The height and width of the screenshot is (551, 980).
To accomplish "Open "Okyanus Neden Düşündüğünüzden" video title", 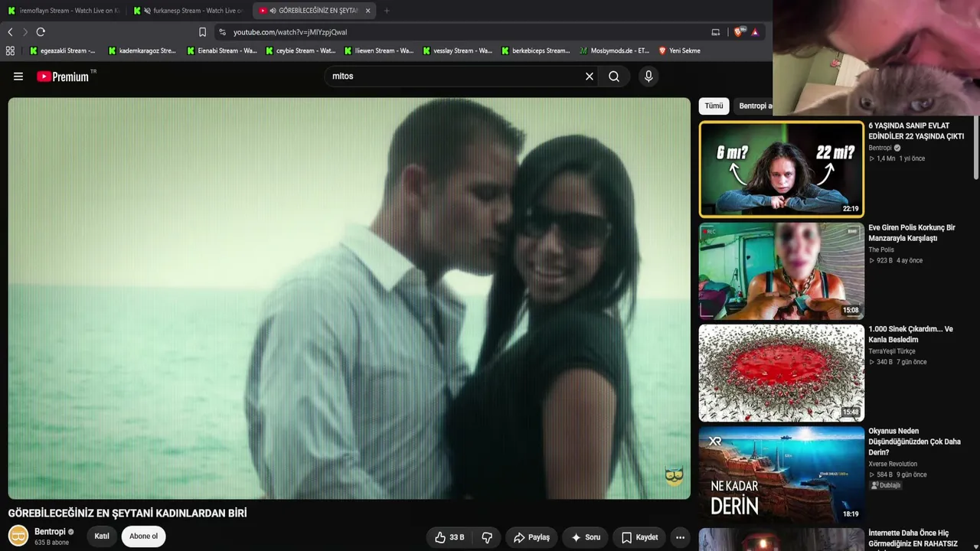I will pyautogui.click(x=914, y=442).
